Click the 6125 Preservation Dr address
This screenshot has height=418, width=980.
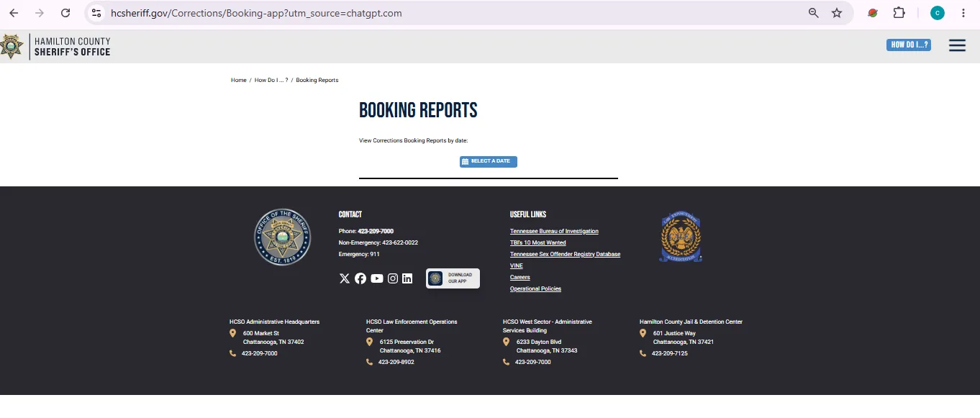pos(410,347)
